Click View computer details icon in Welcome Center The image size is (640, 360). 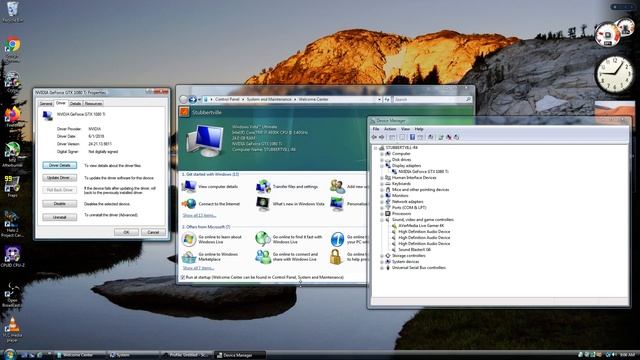coord(189,186)
